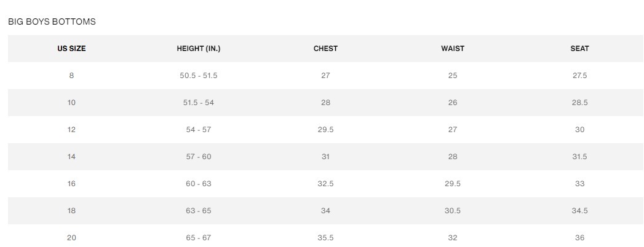This screenshot has width=644, height=247.
Task: Click height value 65 - 67
Action: 198,237
